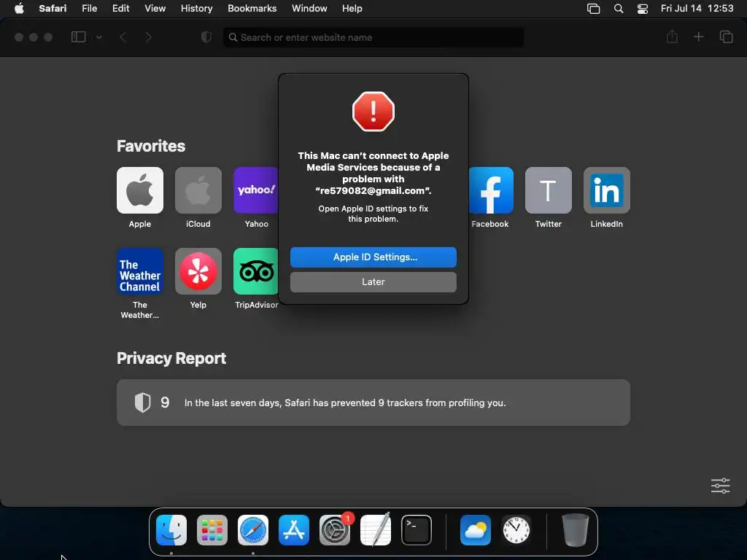Open the Privacy Report tracker summary card

tap(373, 402)
